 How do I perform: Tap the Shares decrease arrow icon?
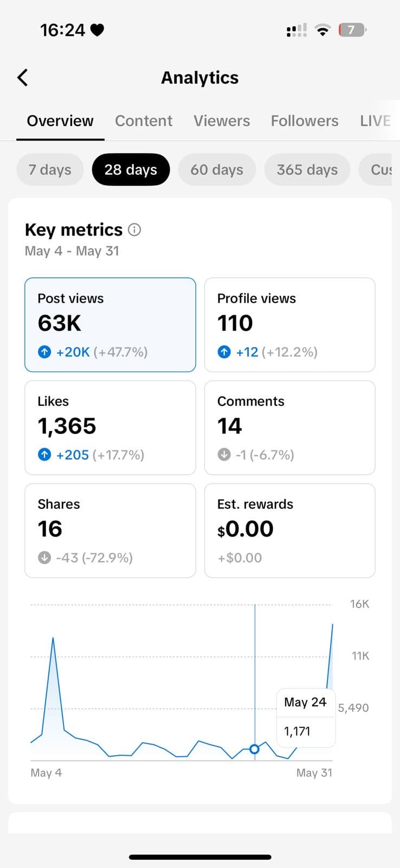[x=44, y=558]
